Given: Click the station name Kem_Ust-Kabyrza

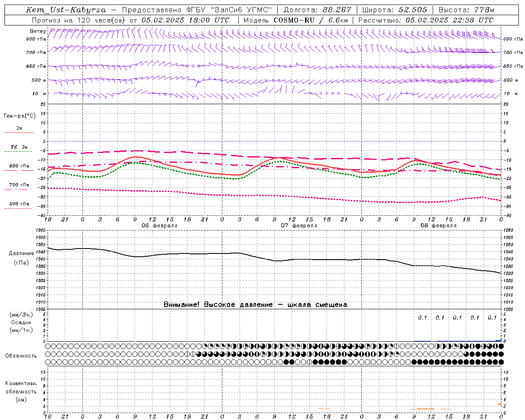Looking at the screenshot, I should pyautogui.click(x=66, y=10).
